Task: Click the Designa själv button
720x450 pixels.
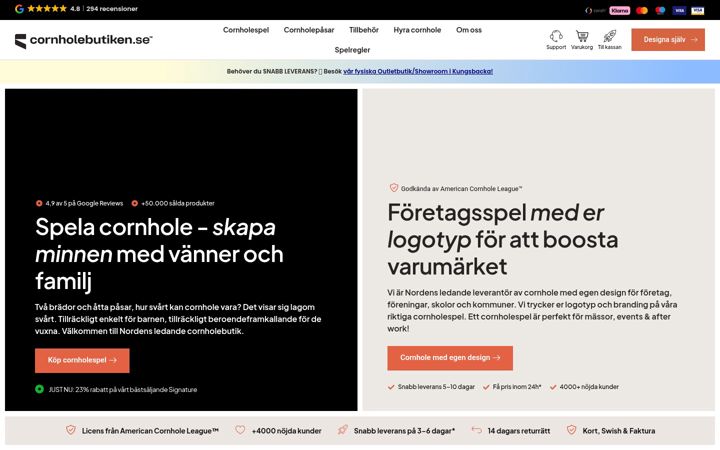Action: (x=668, y=39)
